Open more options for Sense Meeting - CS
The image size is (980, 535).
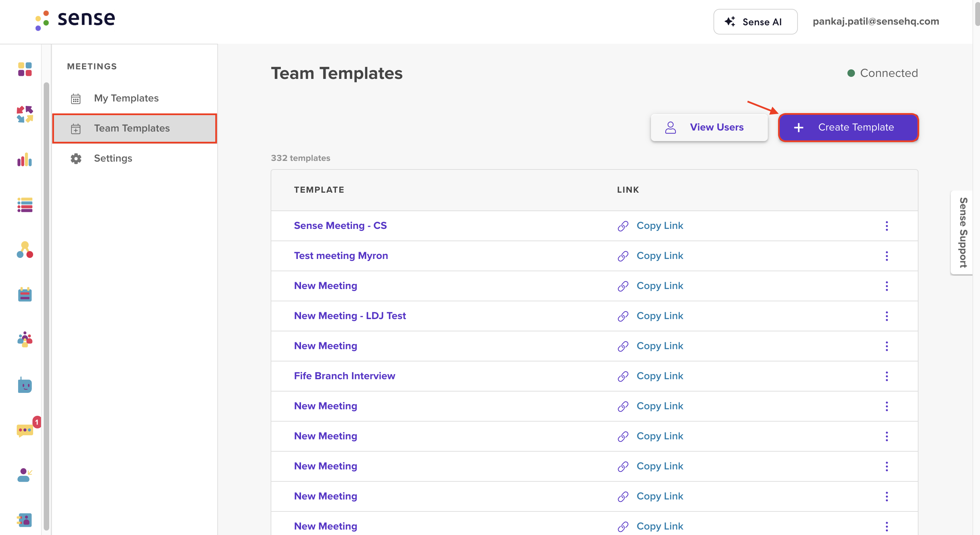[x=886, y=226]
